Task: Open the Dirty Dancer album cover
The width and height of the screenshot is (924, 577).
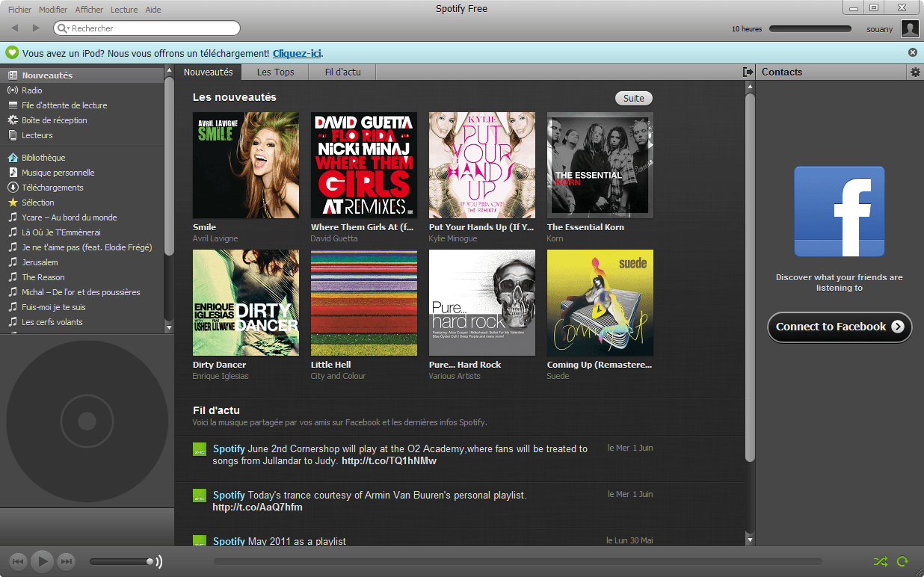Action: click(x=246, y=303)
